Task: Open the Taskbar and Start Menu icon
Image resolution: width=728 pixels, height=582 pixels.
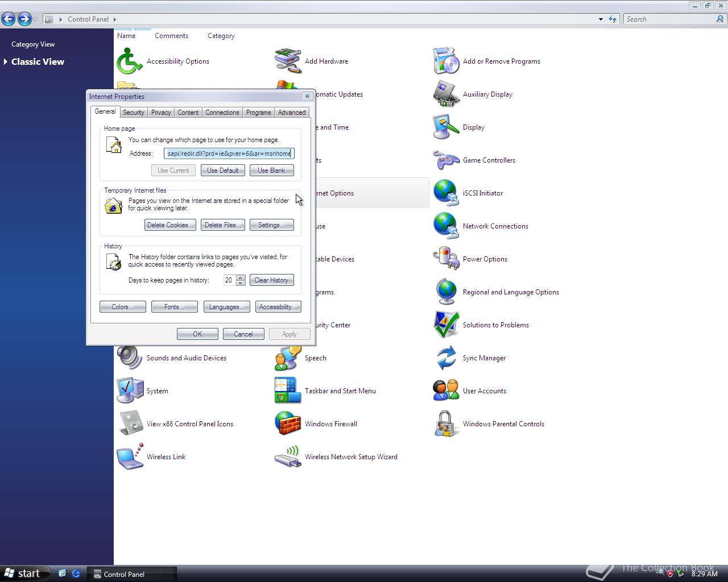Action: click(288, 391)
